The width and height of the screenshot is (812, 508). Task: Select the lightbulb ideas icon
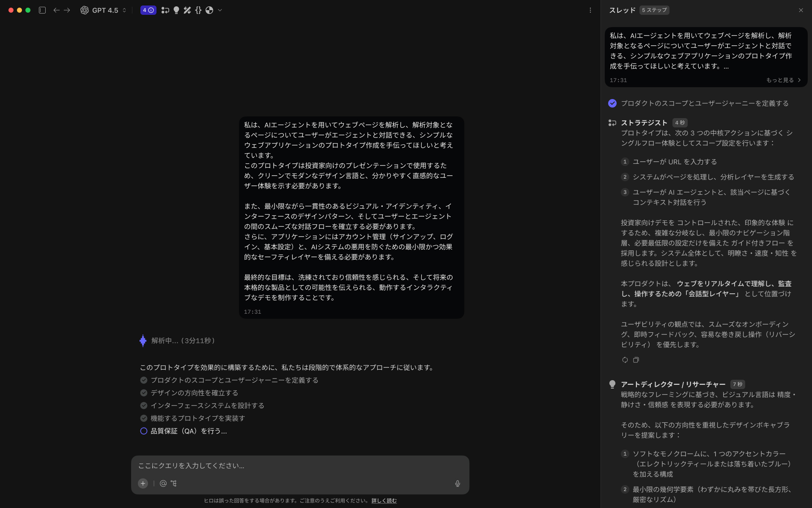click(176, 10)
